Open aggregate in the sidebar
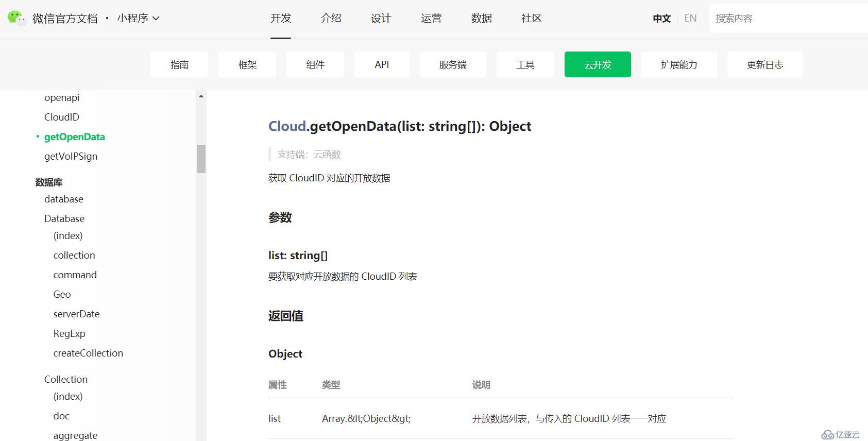868x441 pixels. (75, 435)
